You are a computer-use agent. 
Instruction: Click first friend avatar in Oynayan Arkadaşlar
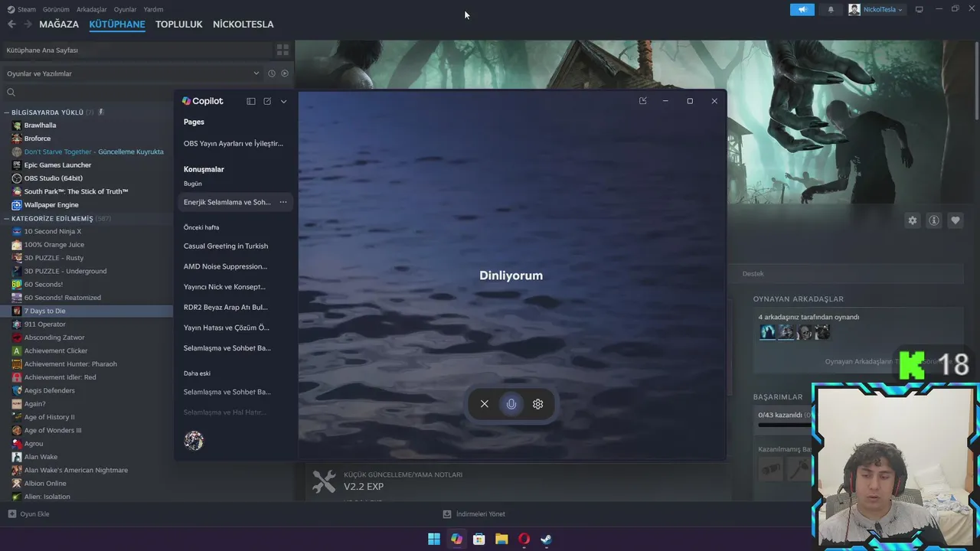pyautogui.click(x=768, y=331)
